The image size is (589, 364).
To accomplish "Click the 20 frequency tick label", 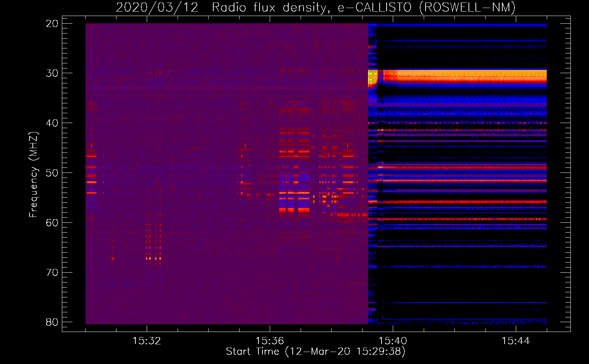I will coord(52,24).
